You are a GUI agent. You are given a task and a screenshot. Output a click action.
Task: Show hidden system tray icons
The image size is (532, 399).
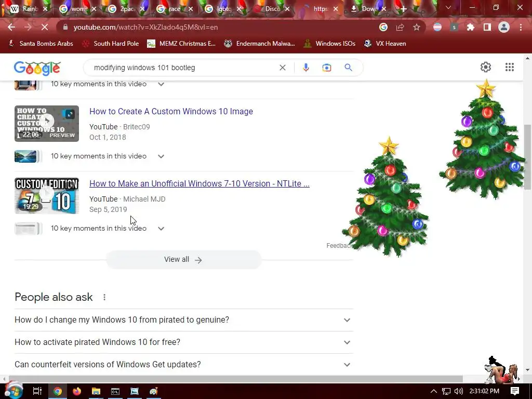tap(434, 391)
